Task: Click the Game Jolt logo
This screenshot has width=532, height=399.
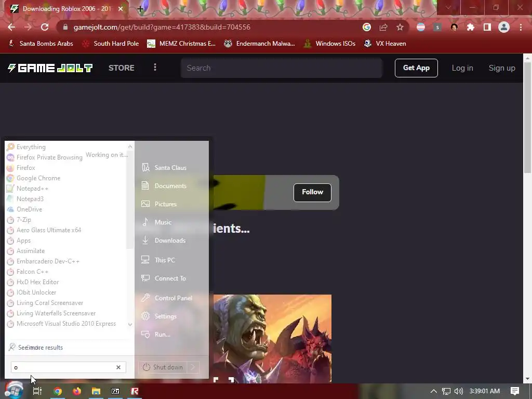Action: (50, 68)
